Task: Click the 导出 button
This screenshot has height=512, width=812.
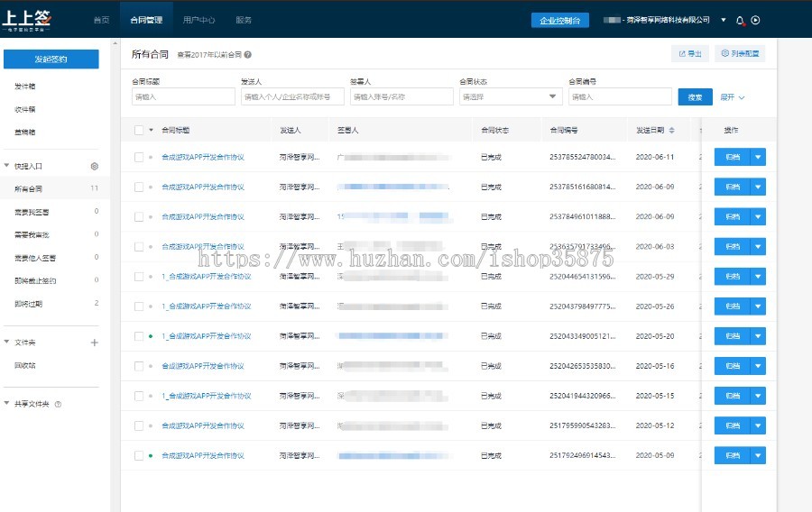Action: coord(690,54)
